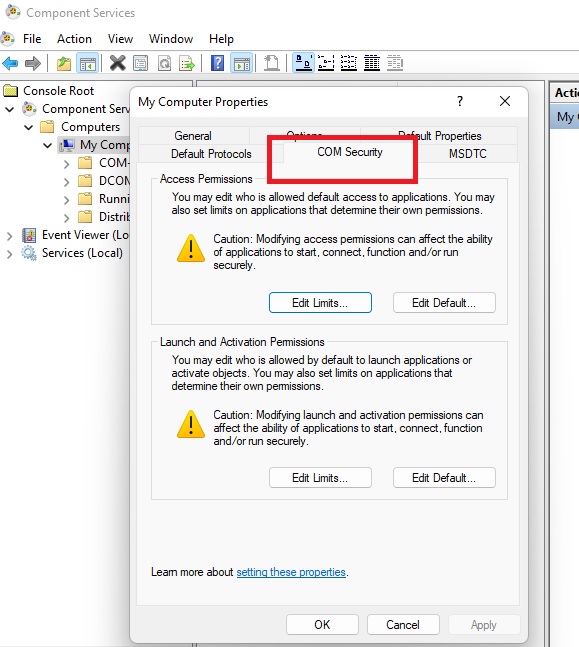
Task: Select Services (Local) in the tree
Action: click(82, 253)
